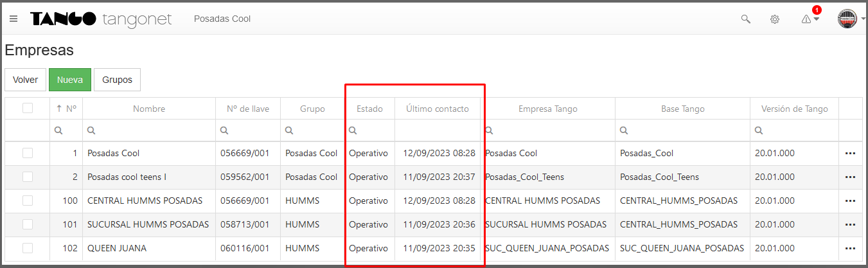Screen dimensions: 868x268
Task: Open actions menu for SUCURSAL HUMMS POSADAS row
Action: pos(851,225)
